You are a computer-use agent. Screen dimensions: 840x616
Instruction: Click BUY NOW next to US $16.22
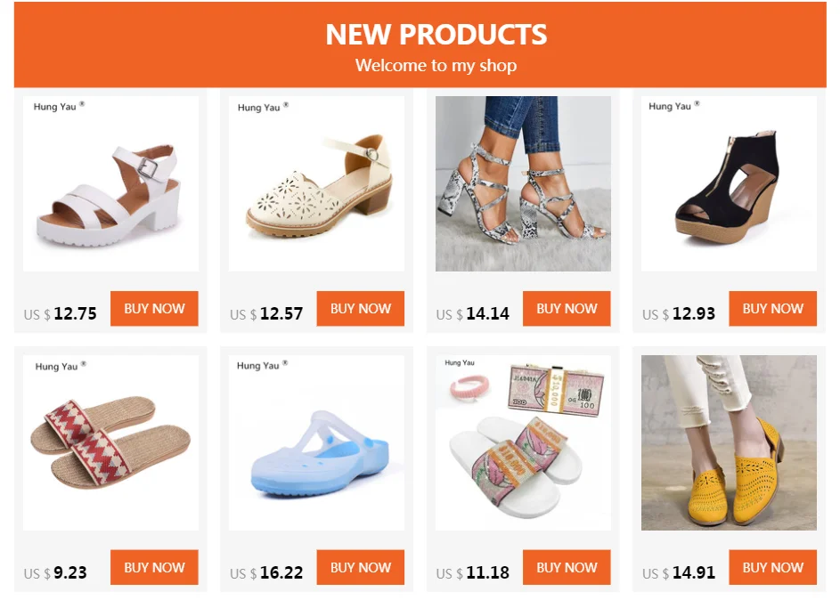coord(361,567)
